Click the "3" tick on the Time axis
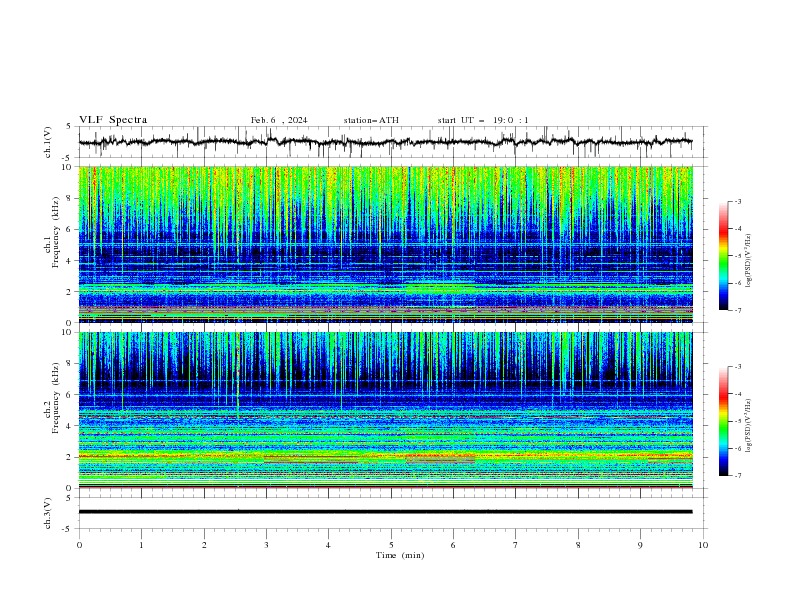 click(266, 545)
